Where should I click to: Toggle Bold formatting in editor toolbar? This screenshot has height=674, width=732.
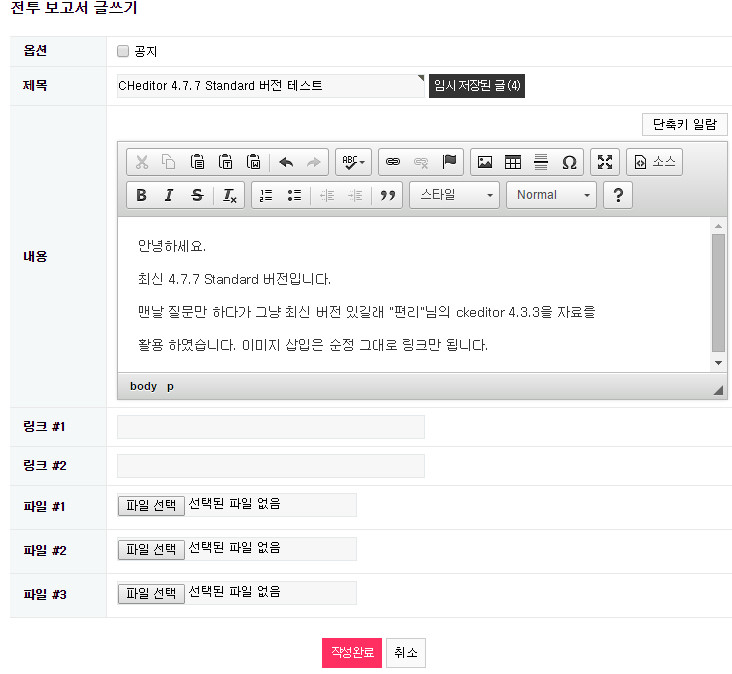point(142,195)
